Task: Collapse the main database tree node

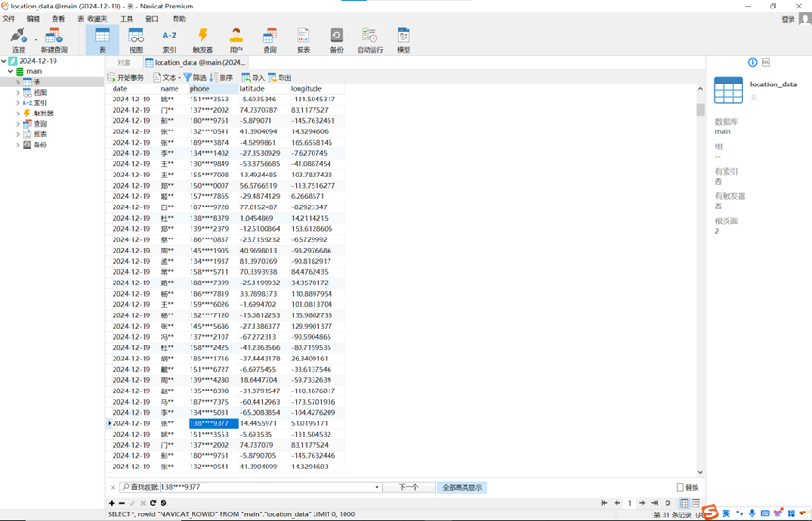Action: (x=11, y=71)
